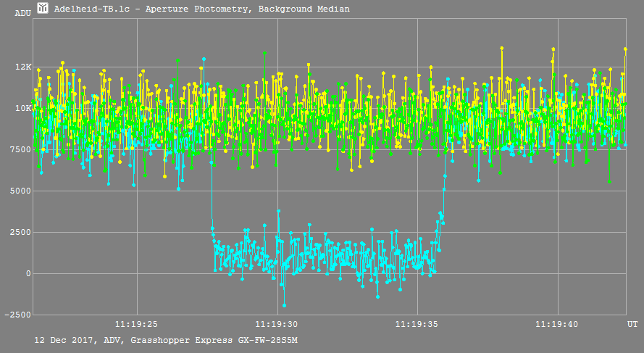Click the 11:19:40 time label

[557, 324]
